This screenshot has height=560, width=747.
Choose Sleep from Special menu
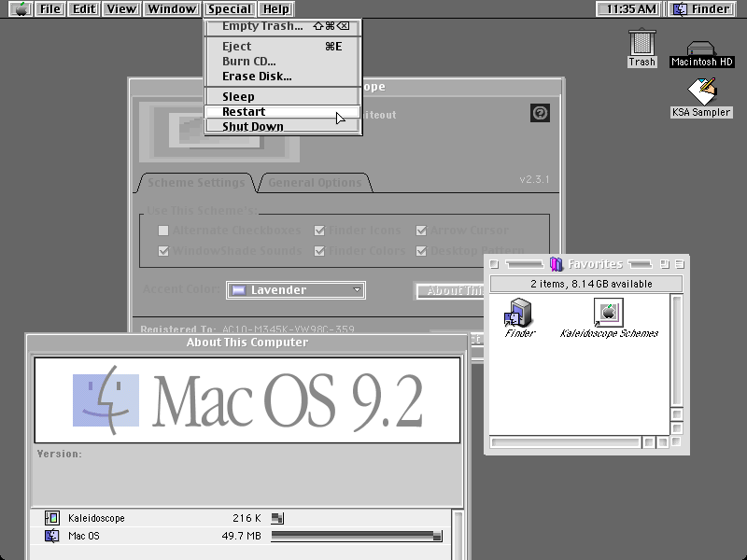click(283, 97)
